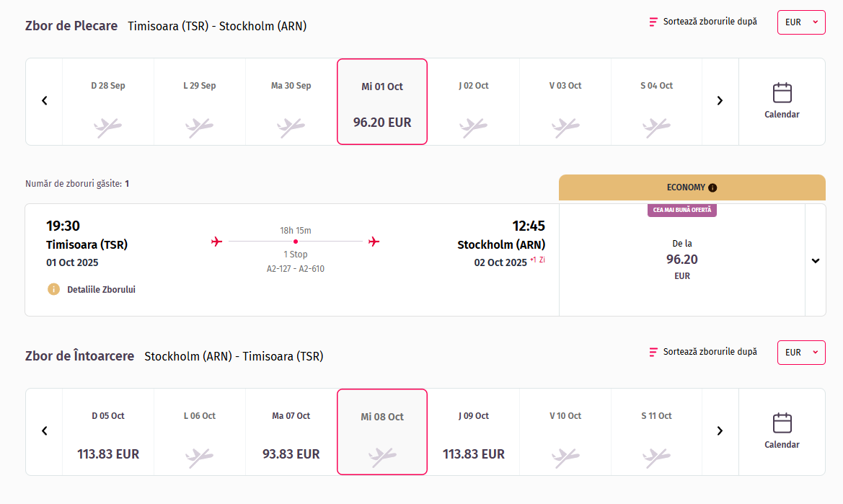Expand the 96.20 EUR flight fare details

click(x=816, y=260)
